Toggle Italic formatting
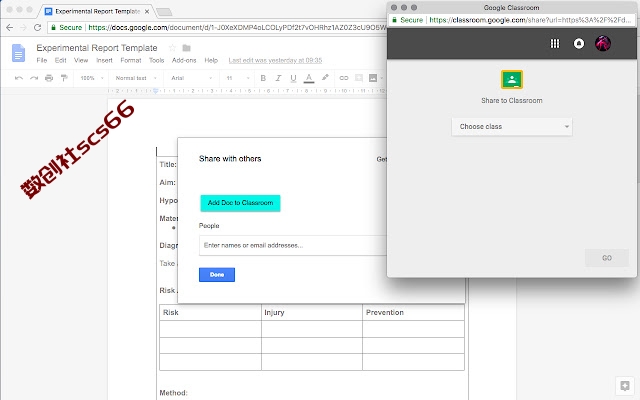Image resolution: width=640 pixels, height=400 pixels. pos(278,78)
